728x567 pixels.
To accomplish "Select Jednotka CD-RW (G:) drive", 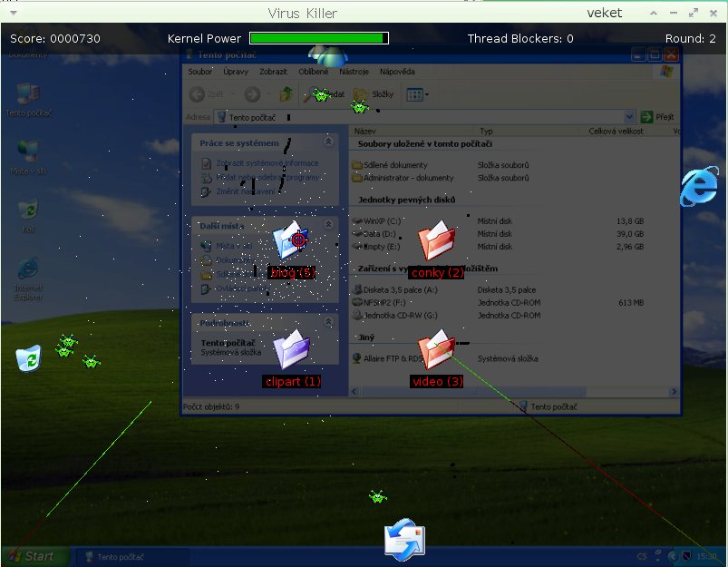I will pos(395,316).
